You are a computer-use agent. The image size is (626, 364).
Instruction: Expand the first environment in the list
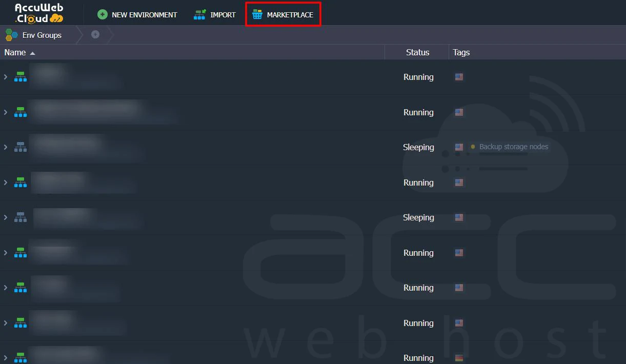[x=6, y=77]
